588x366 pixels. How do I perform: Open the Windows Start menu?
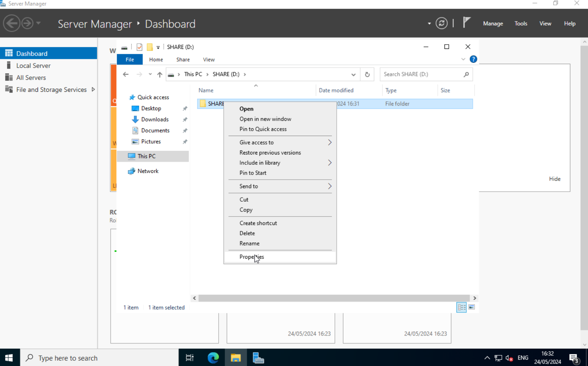(10, 357)
